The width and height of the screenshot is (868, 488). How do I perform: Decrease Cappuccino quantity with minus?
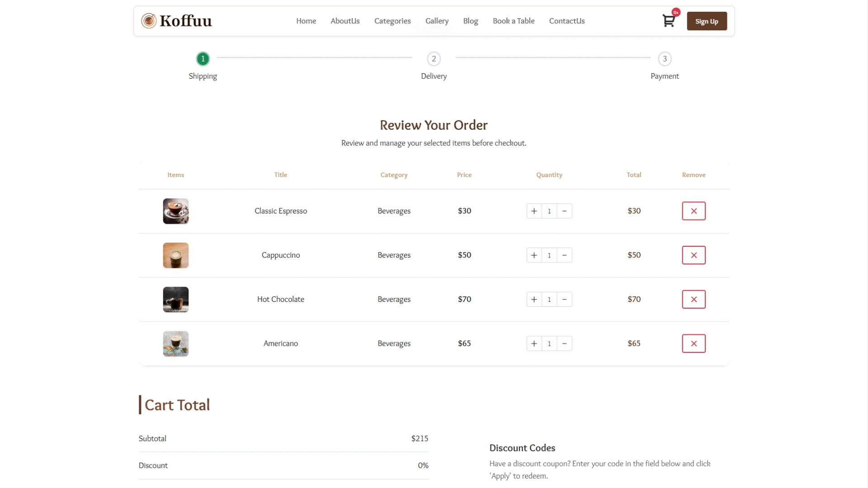coord(564,255)
